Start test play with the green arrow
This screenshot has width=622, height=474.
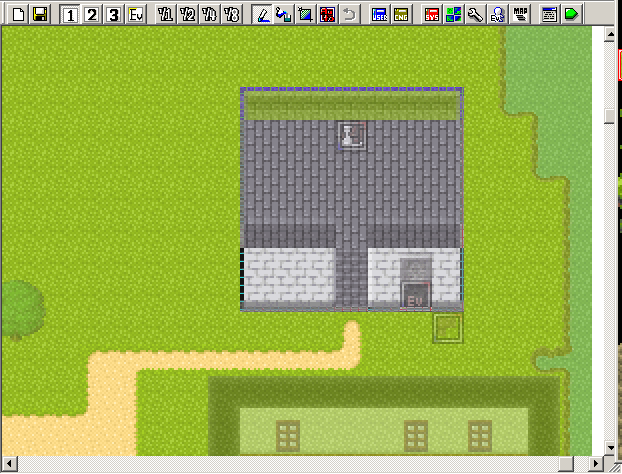570,14
